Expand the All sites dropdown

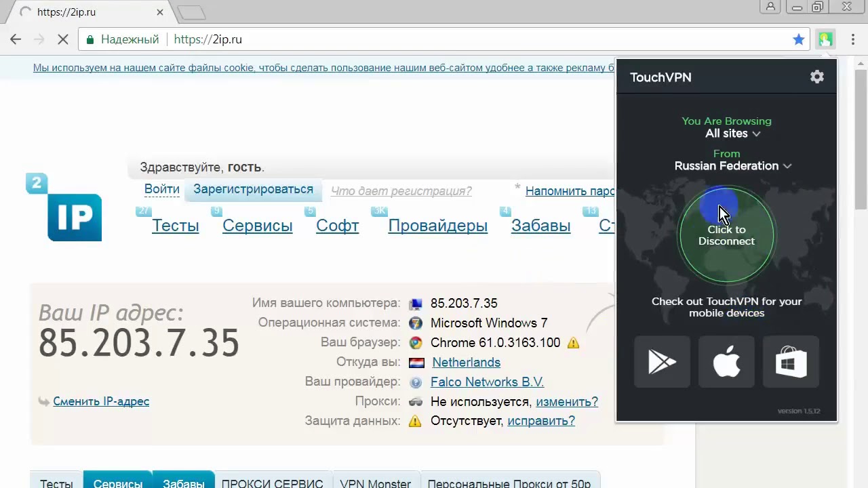[732, 134]
